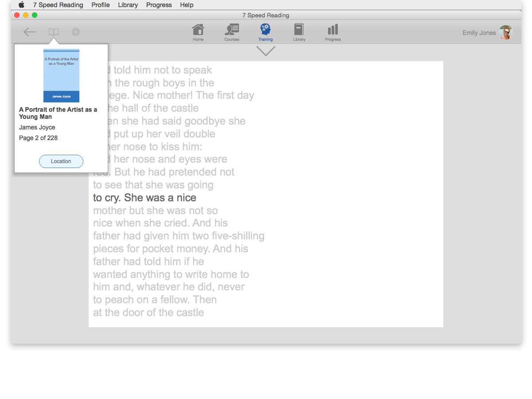
Task: Go to Home in the toolbar
Action: click(x=198, y=32)
